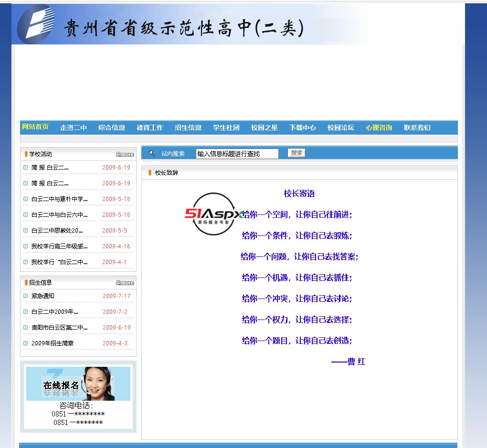Click bullet icon beside 我校举行高三年级感 item
This screenshot has height=448, width=487.
[25, 246]
